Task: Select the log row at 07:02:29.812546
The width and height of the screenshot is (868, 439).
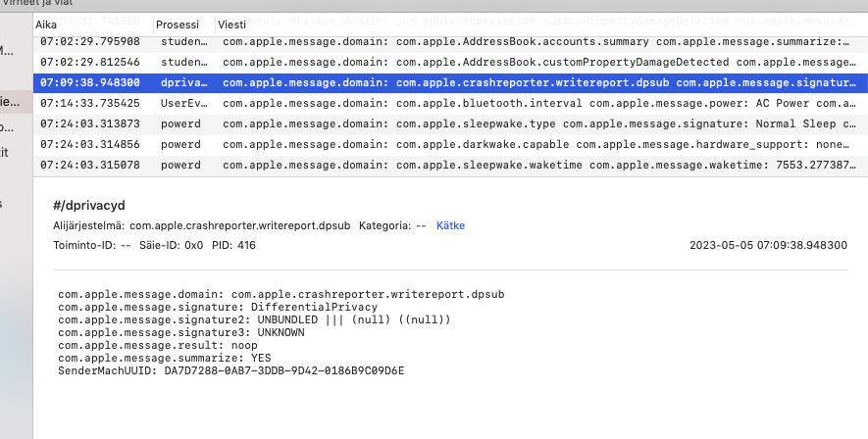Action: (x=450, y=63)
